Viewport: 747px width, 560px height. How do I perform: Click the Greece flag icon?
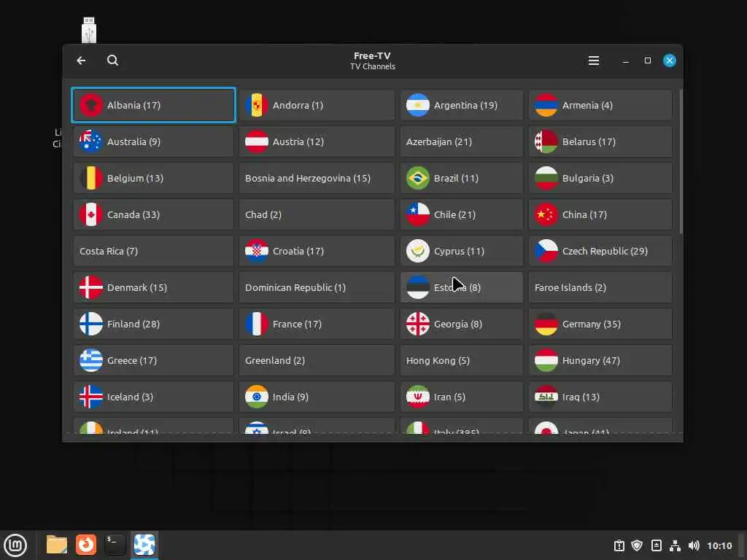coord(91,360)
